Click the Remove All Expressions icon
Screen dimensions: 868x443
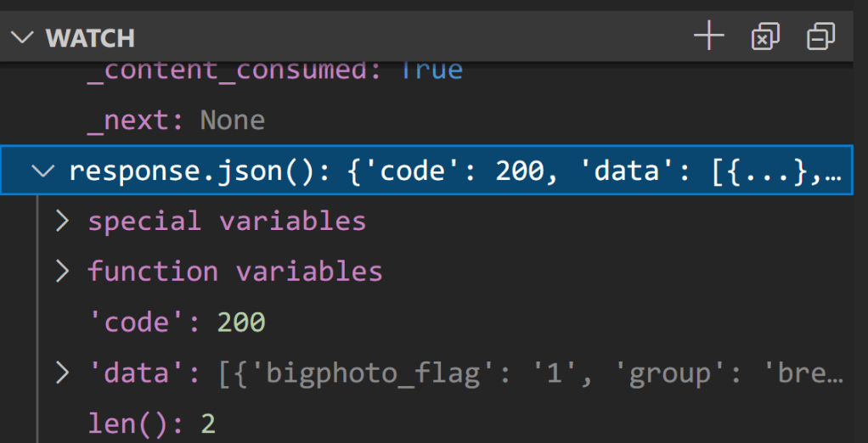765,36
